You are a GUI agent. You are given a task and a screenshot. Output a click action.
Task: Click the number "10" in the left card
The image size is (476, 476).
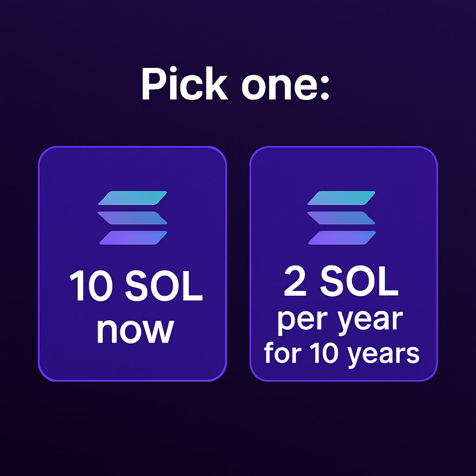coord(91,286)
